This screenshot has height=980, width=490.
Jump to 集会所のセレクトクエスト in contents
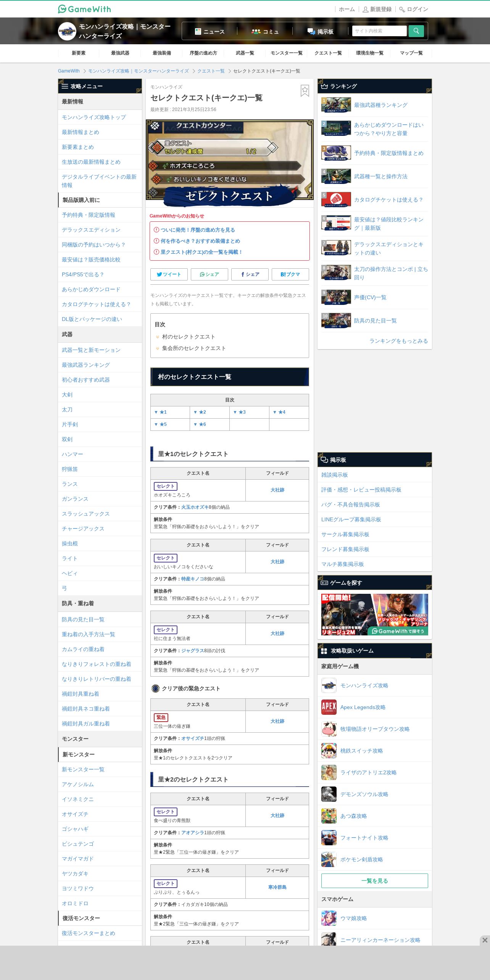[194, 348]
